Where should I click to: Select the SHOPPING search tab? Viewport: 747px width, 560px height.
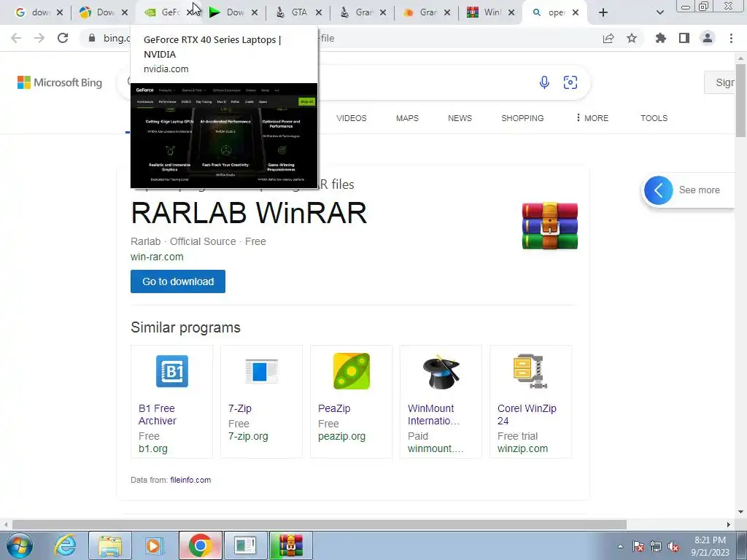(x=522, y=118)
